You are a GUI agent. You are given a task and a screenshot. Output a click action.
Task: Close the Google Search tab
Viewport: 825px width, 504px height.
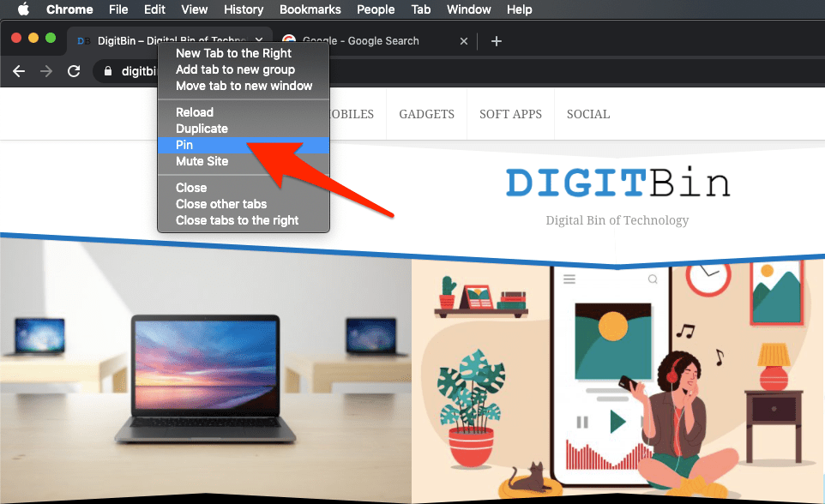pyautogui.click(x=464, y=41)
